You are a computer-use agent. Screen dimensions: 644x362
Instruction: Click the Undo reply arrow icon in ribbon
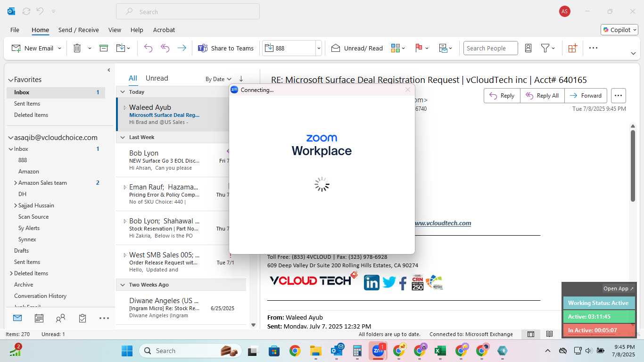point(148,48)
